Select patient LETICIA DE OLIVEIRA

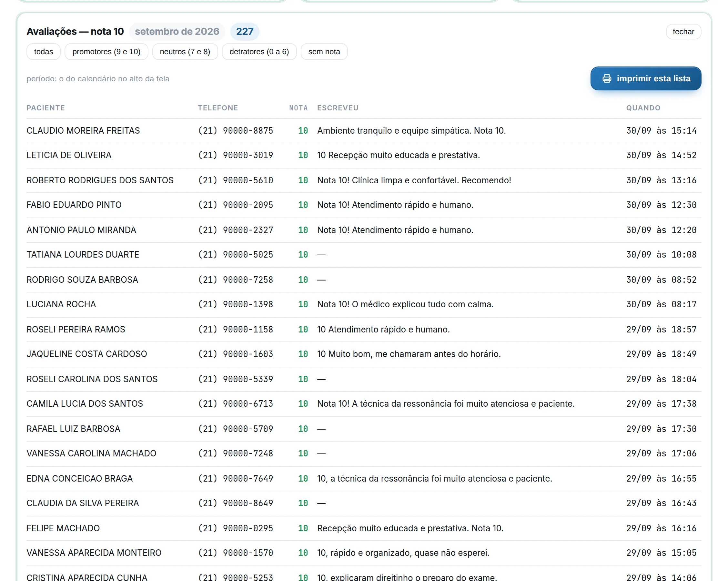pyautogui.click(x=69, y=155)
